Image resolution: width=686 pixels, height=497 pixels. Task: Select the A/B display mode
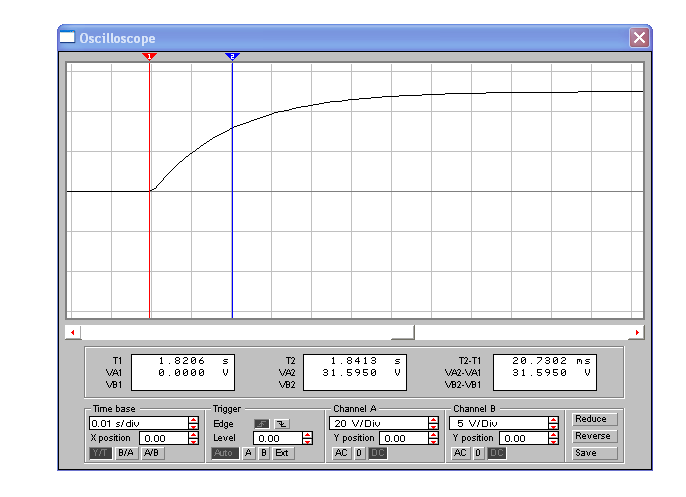coord(151,453)
